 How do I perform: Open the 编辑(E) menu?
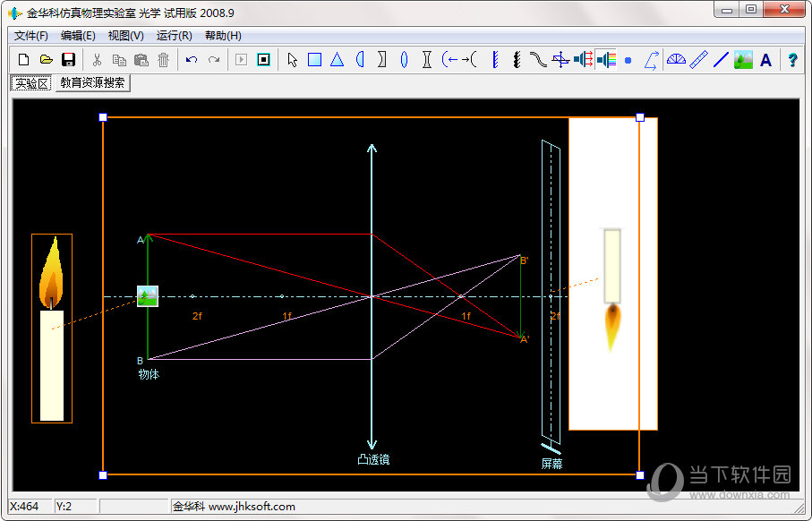(78, 35)
